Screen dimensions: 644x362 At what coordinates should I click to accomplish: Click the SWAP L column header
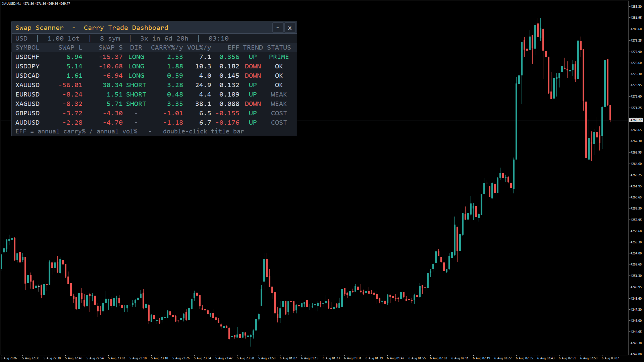tap(70, 48)
